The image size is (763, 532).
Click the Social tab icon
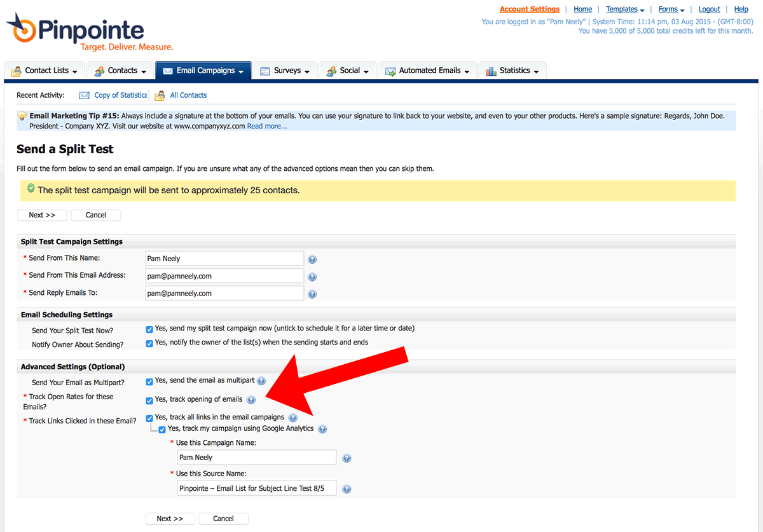point(331,71)
